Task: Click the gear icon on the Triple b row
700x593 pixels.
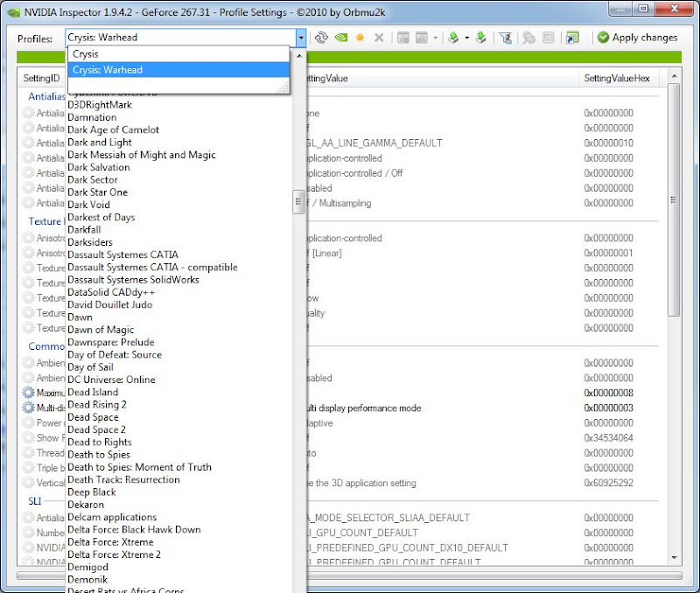Action: (28, 468)
